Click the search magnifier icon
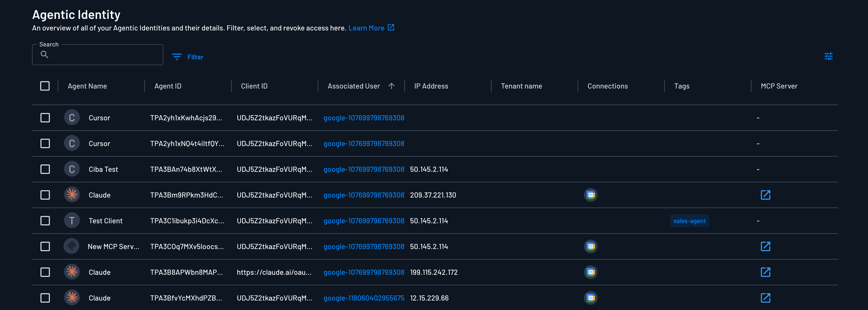 [x=44, y=54]
